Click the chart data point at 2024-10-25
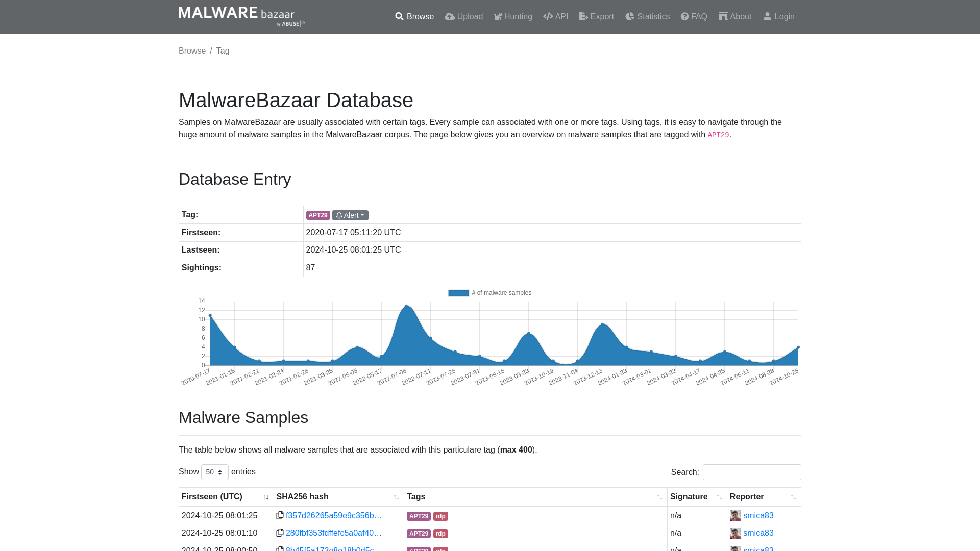980x551 pixels. [798, 347]
